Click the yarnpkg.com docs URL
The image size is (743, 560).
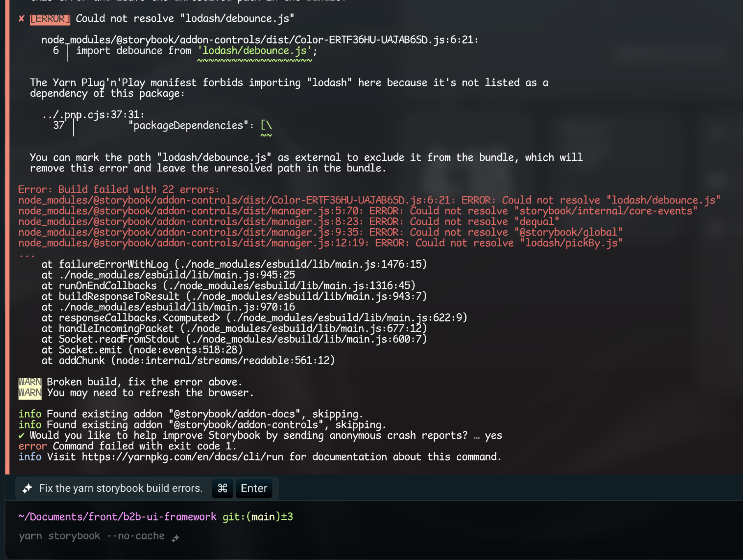[x=183, y=457]
